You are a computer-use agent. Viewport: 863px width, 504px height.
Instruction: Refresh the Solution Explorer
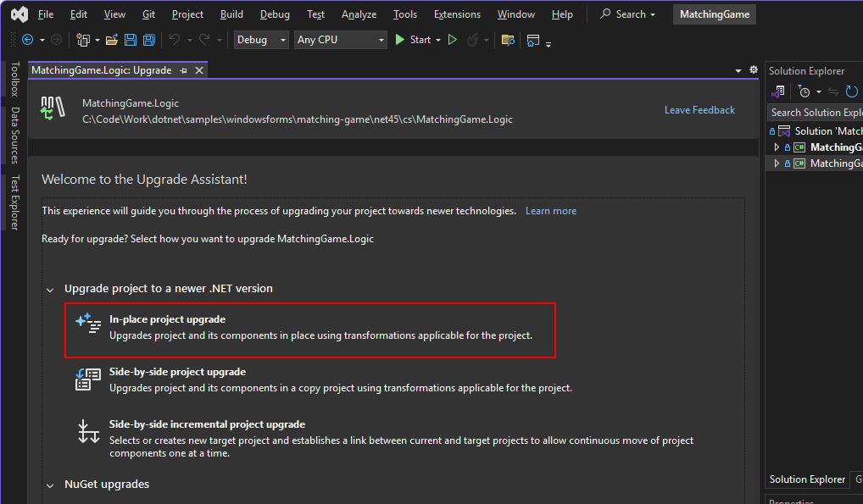852,91
